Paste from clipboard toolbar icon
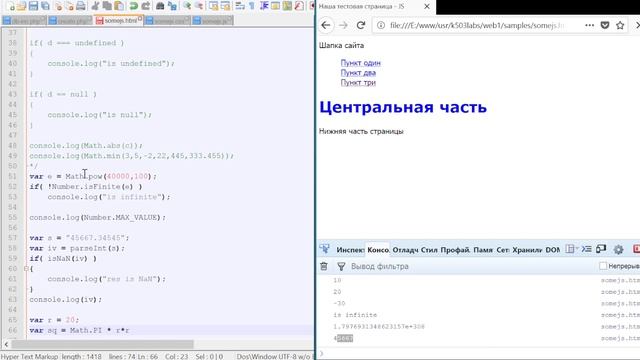The width and height of the screenshot is (640, 360). pyautogui.click(x=119, y=6)
